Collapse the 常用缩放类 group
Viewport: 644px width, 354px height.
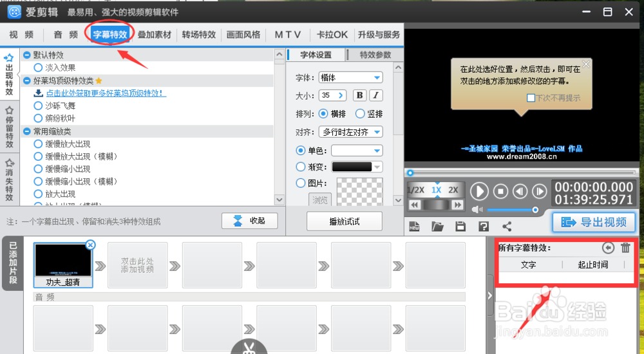[27, 131]
